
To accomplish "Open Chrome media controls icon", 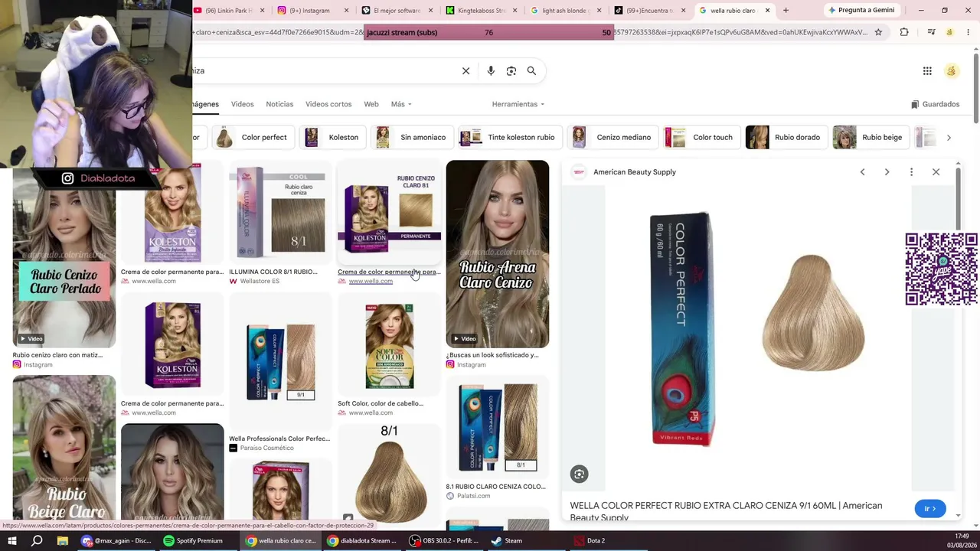I will click(931, 32).
